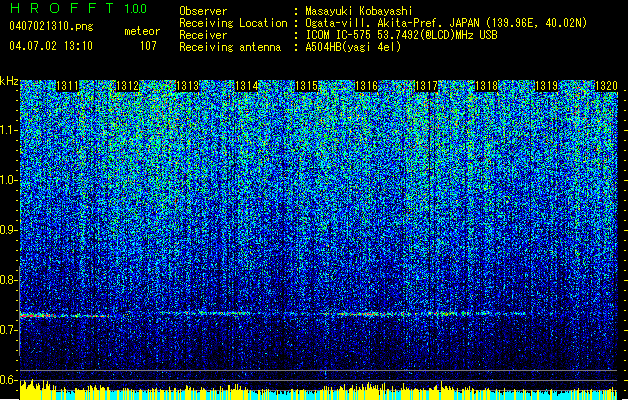Click the Ogata-vill. Akita-Pref. JAPAN location text
Viewport: 629px width, 400px height.
tap(446, 23)
